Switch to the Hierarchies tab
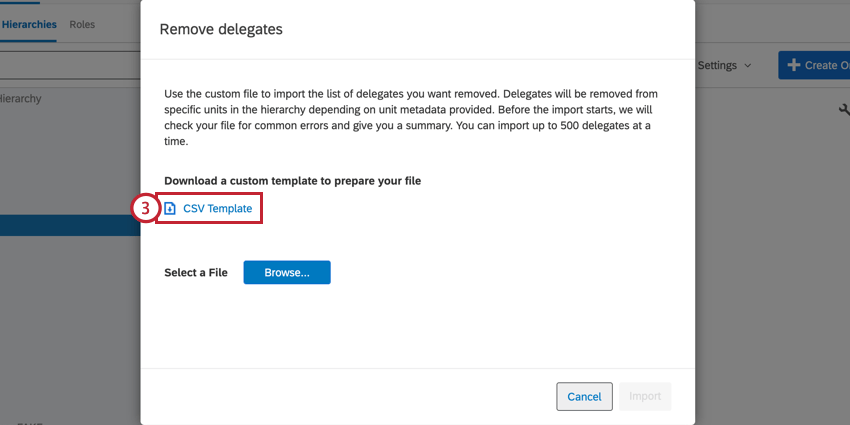 pyautogui.click(x=29, y=24)
